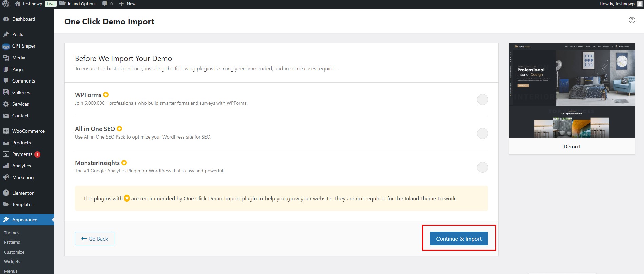The width and height of the screenshot is (644, 274).
Task: Open the help question mark icon
Action: [x=632, y=20]
